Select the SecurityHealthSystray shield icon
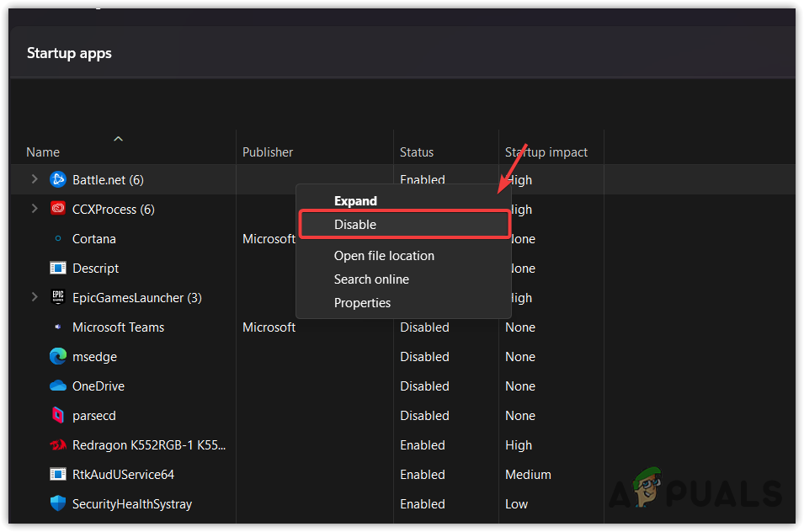Viewport: 804px width, 532px height. click(x=57, y=503)
